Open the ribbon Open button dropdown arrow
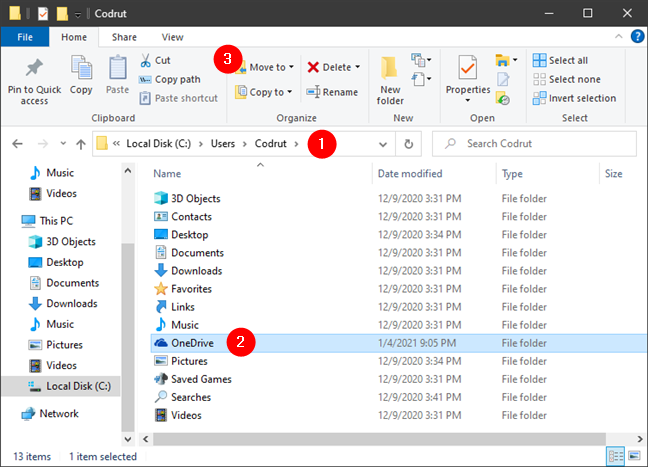This screenshot has height=467, width=648. 515,60
